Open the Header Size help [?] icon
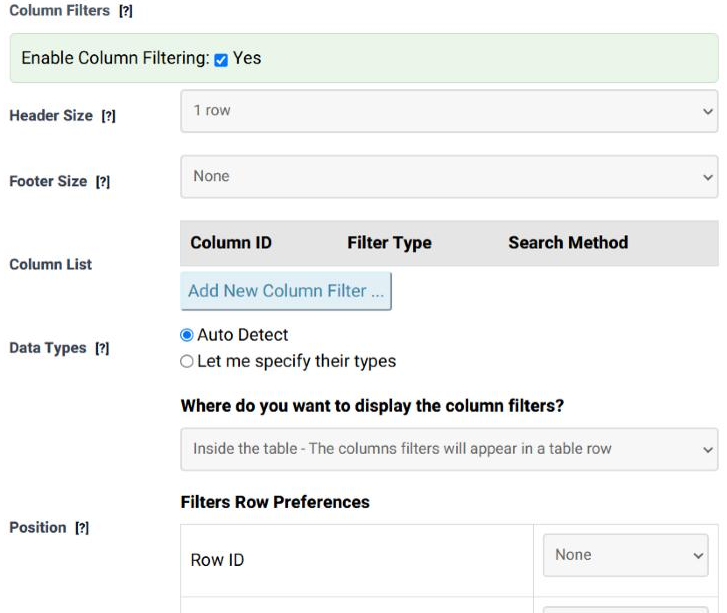Image resolution: width=727 pixels, height=613 pixels. tap(108, 115)
